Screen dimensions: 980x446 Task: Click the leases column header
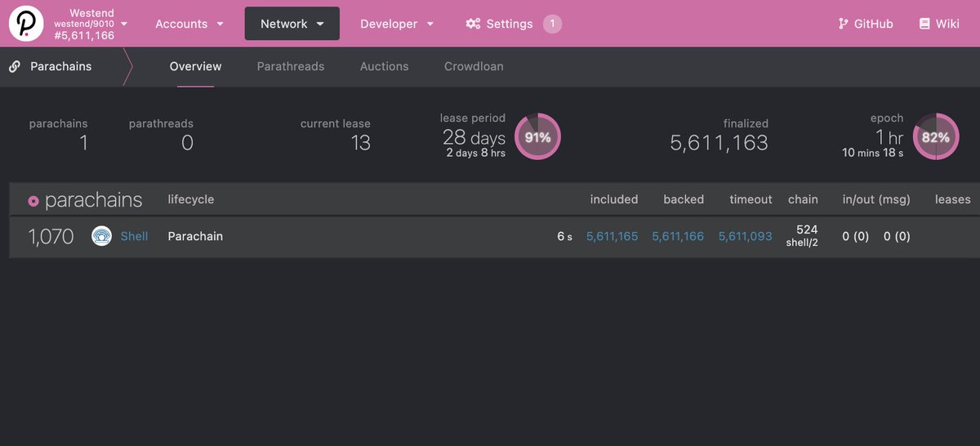953,199
